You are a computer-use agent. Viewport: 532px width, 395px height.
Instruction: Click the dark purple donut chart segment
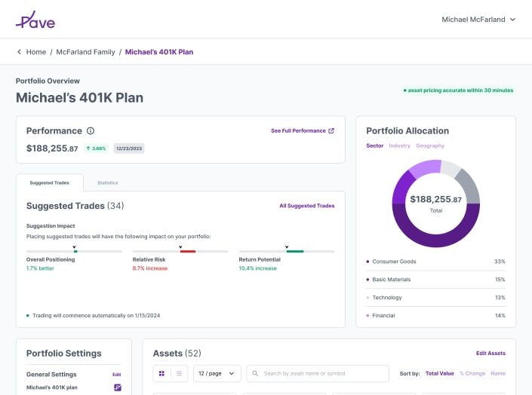(436, 240)
